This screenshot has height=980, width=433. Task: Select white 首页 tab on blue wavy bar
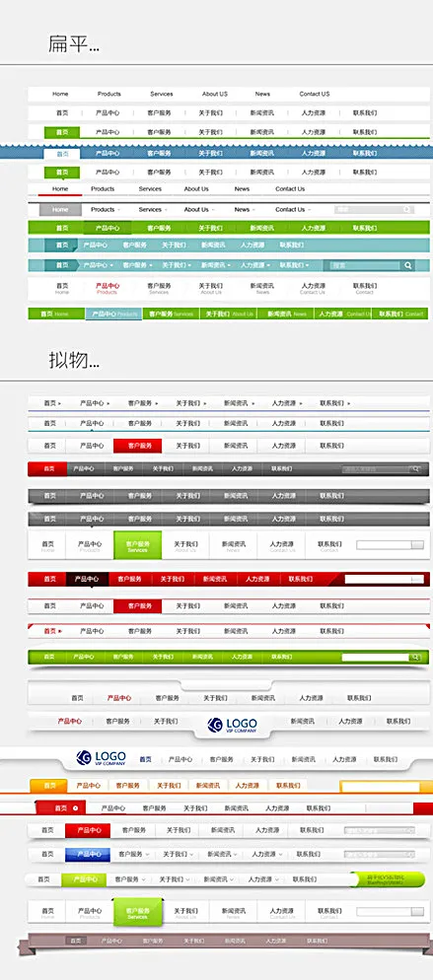(62, 154)
